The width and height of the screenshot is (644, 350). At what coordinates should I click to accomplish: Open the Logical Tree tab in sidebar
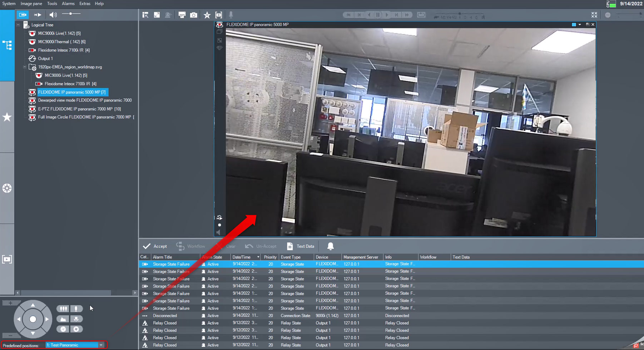coord(7,45)
